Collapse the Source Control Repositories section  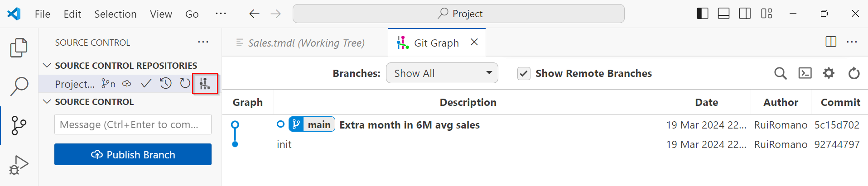point(47,66)
